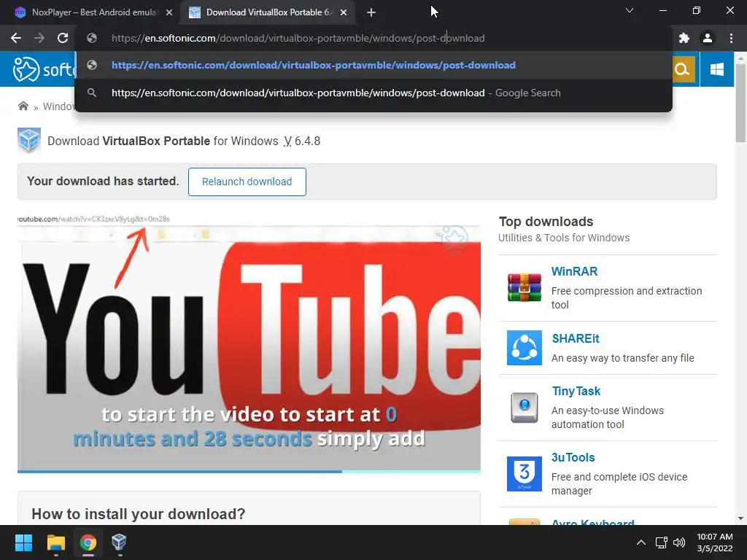Click the WinRAR icon
This screenshot has height=560, width=747.
click(524, 287)
